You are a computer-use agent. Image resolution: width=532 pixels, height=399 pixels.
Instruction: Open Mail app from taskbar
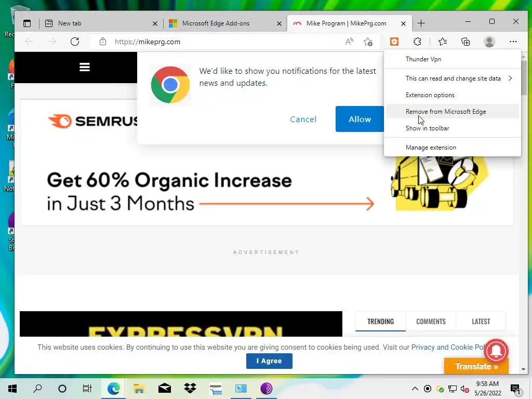pyautogui.click(x=165, y=389)
